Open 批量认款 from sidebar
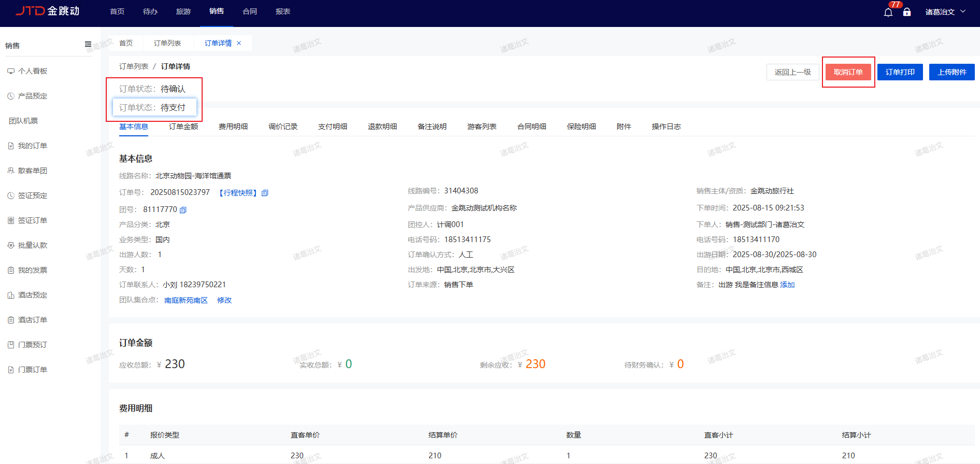This screenshot has height=464, width=980. pos(32,245)
